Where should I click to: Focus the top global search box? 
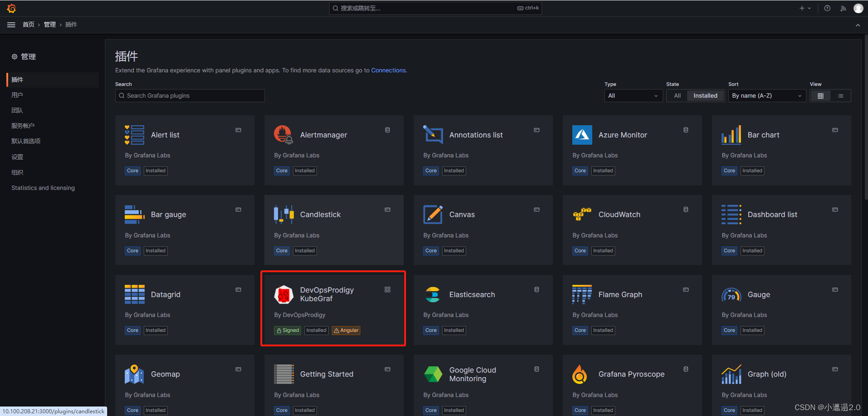[x=435, y=8]
